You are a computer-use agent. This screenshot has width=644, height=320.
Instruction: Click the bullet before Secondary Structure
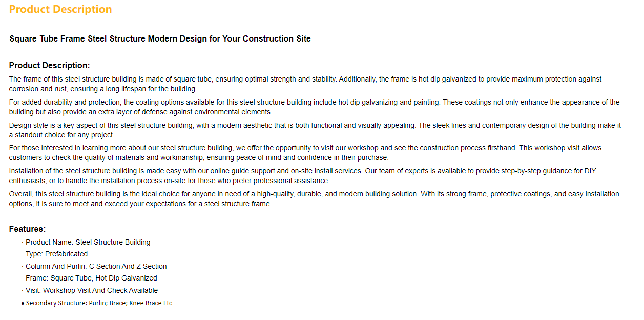(23, 304)
